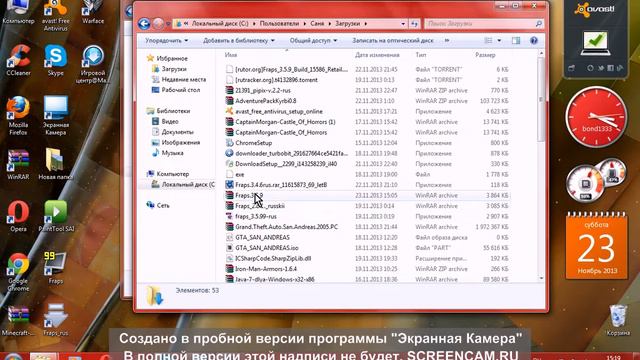Click Саня in the address breadcrumb
The height and width of the screenshot is (360, 640).
pyautogui.click(x=317, y=24)
